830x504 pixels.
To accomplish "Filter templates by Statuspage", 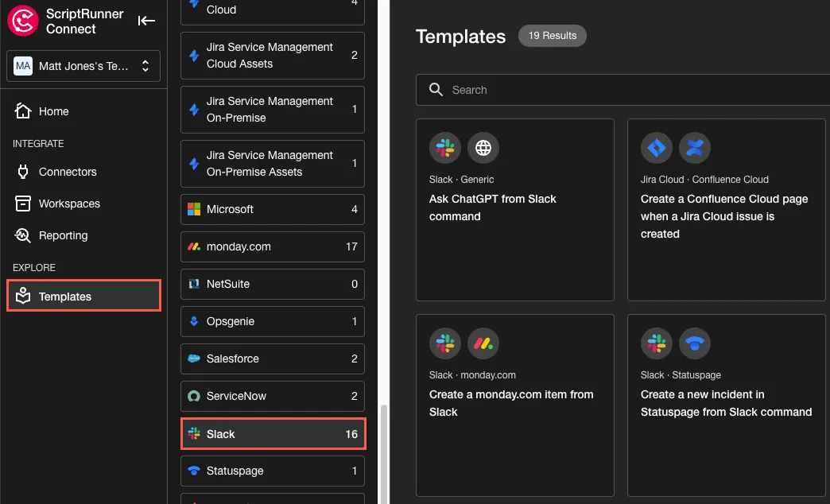I will click(273, 471).
